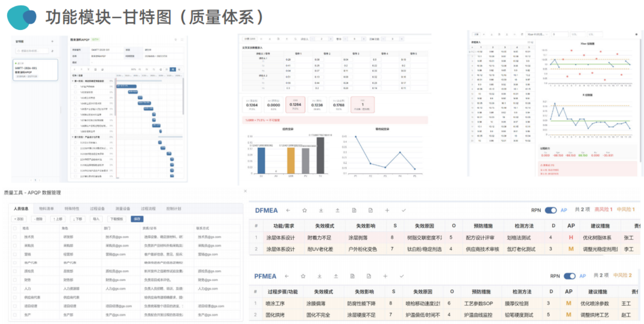Viewport: 644px width, 324px height.
Task: Click the DFMEA star favorite icon
Action: pos(305,210)
